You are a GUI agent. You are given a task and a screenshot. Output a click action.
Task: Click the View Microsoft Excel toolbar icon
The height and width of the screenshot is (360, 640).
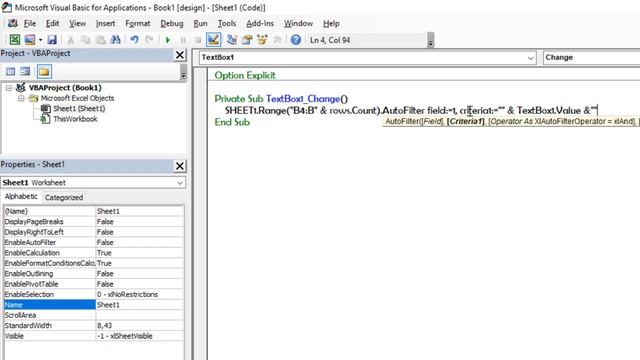(15, 40)
